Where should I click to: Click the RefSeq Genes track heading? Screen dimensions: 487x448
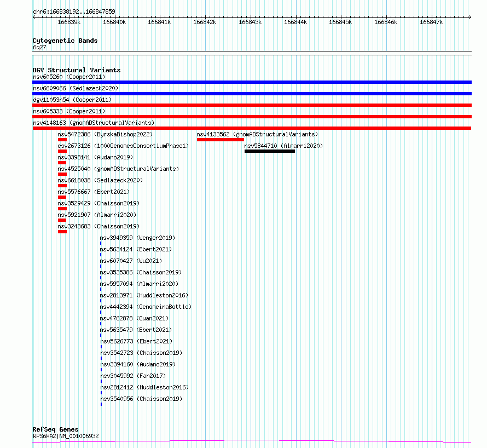56,430
